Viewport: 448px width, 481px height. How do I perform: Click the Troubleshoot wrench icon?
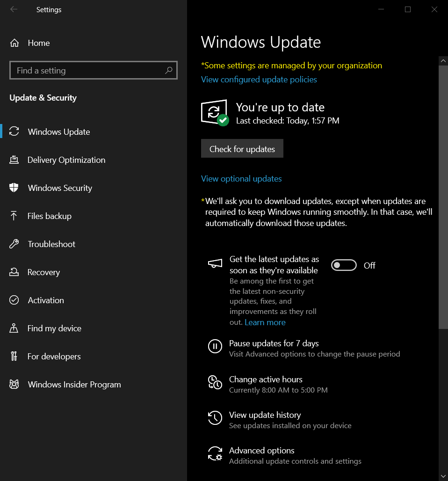(x=14, y=244)
